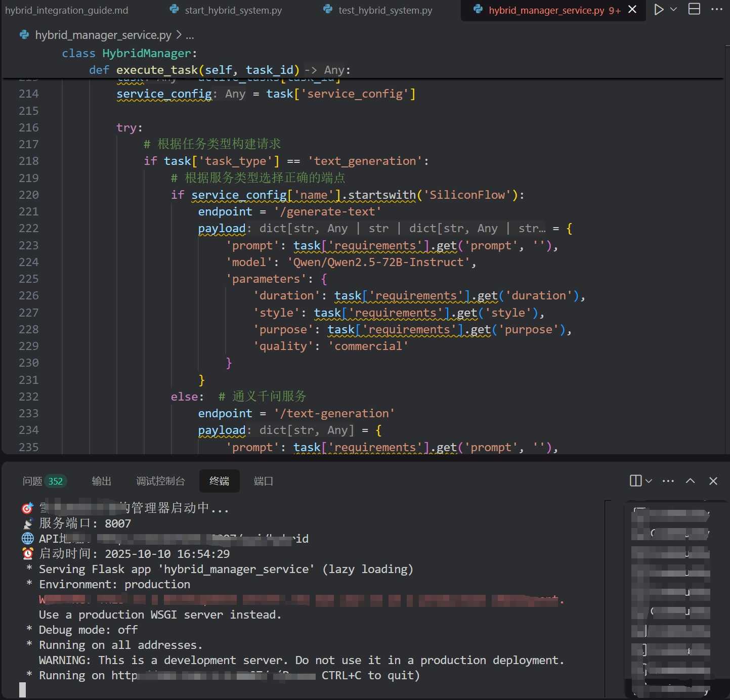Close the hybrid_manager_service.py tab
Viewport: 730px width, 700px height.
tap(632, 10)
